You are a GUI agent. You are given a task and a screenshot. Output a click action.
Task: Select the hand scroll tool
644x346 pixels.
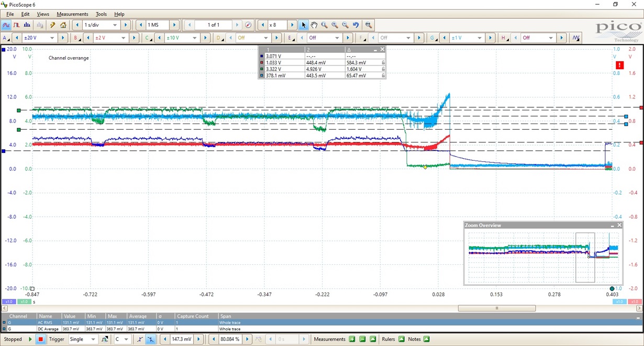(x=314, y=25)
